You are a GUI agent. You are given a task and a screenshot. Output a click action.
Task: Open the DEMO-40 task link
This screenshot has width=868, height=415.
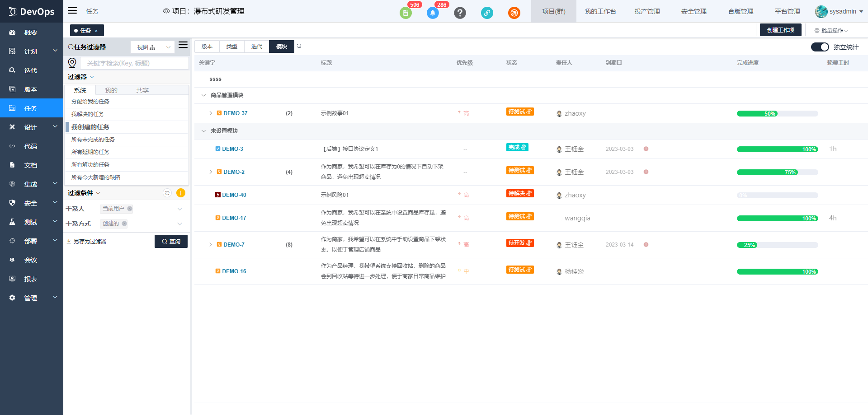pos(234,195)
